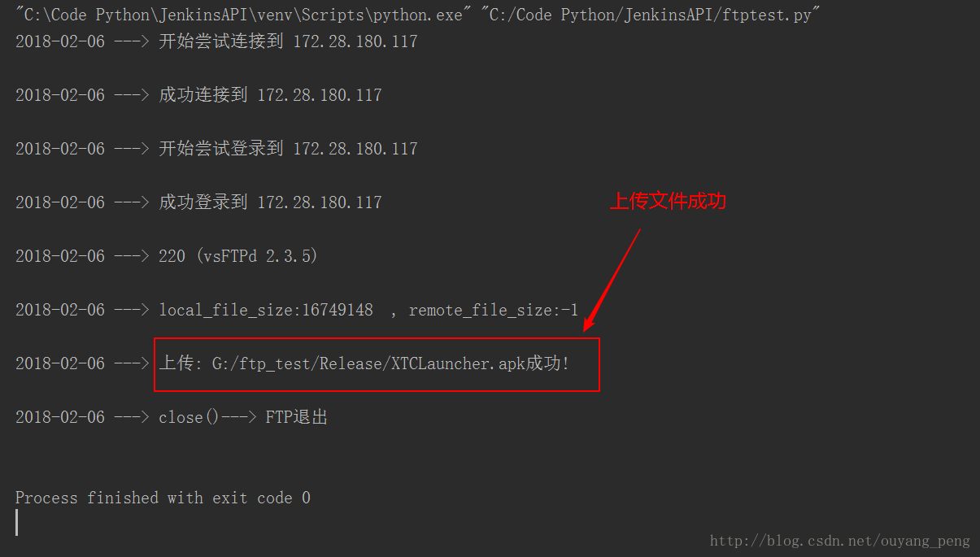Click the XTCLauncher.apk upload path

pos(368,363)
